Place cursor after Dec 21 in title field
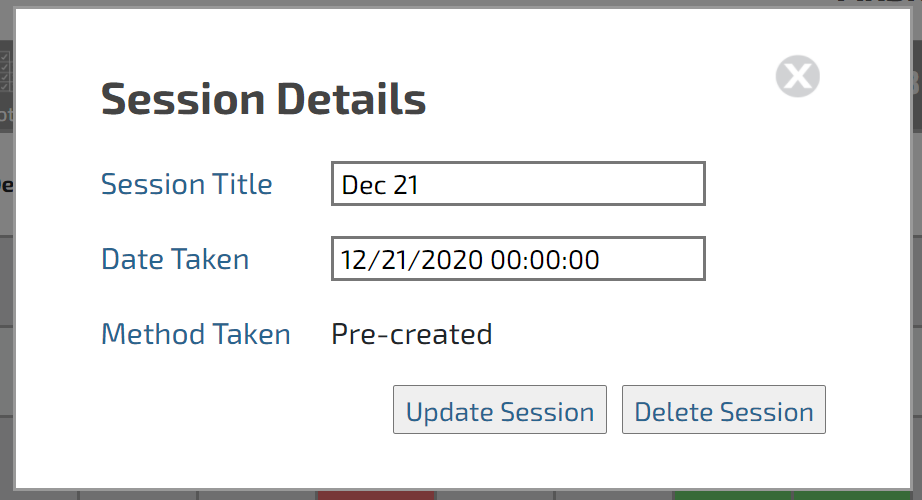This screenshot has height=500, width=922. (421, 185)
